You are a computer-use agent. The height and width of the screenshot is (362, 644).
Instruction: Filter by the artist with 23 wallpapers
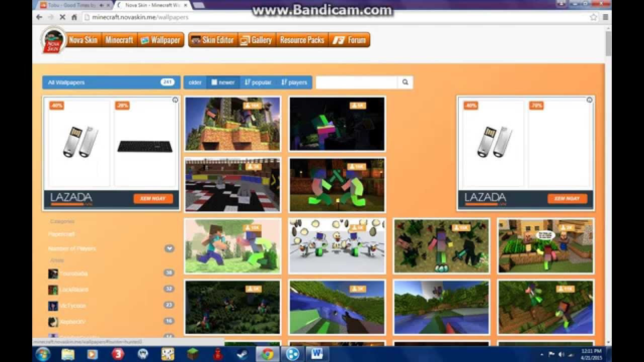coord(111,306)
